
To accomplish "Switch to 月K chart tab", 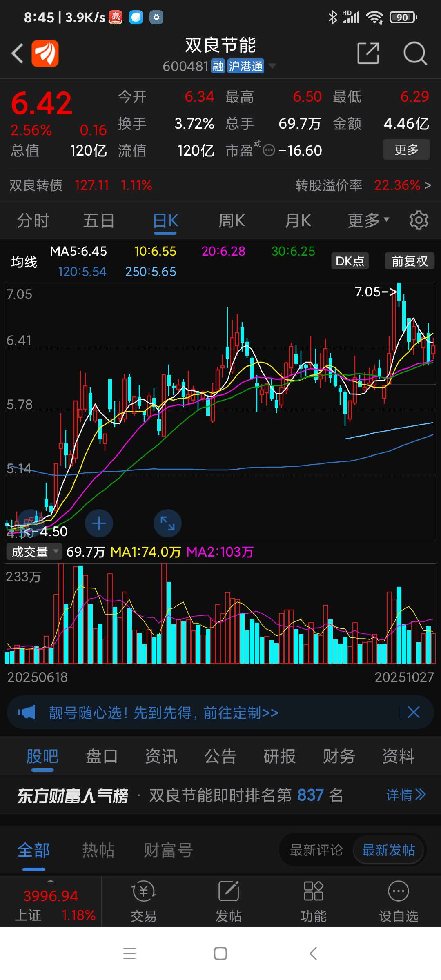I will [298, 221].
